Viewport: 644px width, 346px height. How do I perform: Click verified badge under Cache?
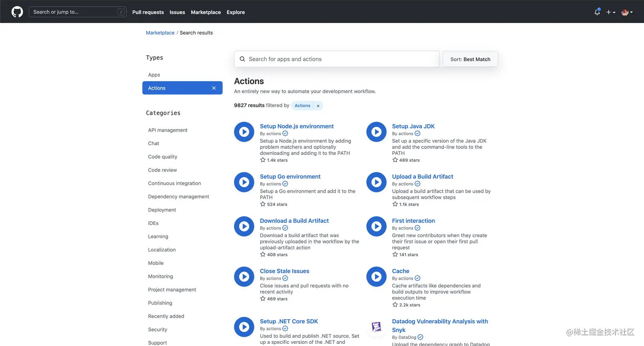[x=417, y=278]
